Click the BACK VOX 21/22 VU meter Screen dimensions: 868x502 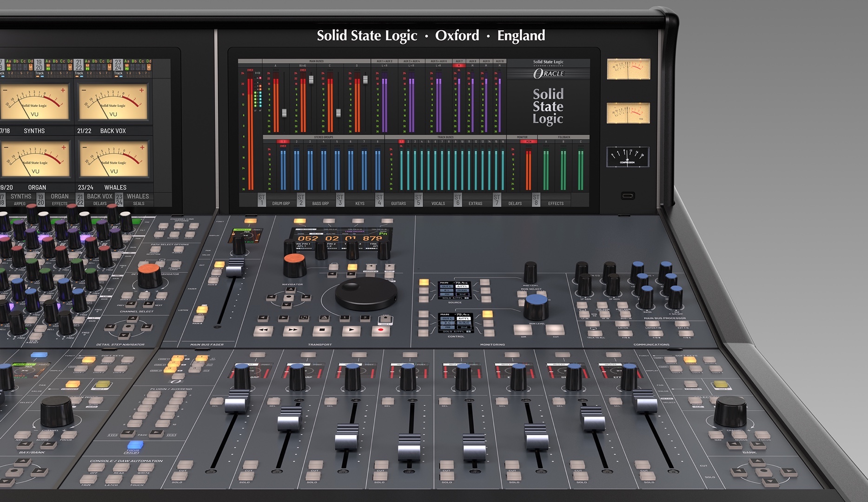click(113, 102)
